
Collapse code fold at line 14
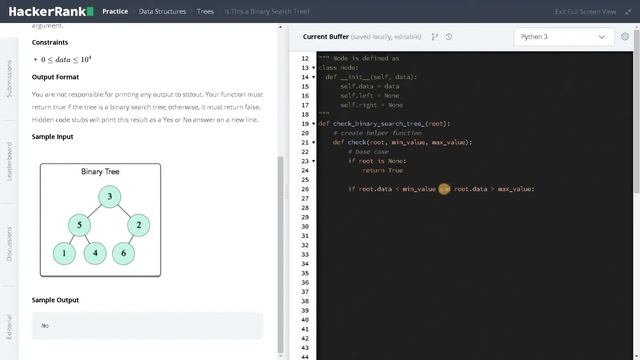pyautogui.click(x=313, y=77)
